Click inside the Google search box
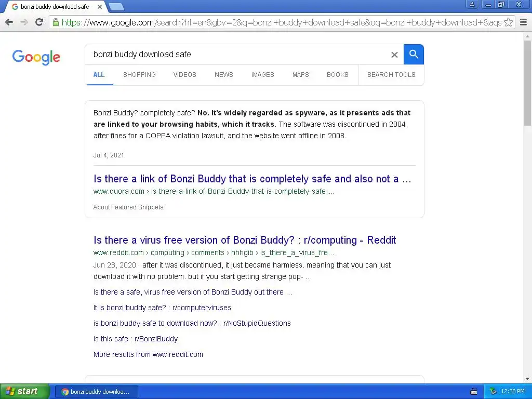Screen dimensions: 532x399 click(237, 54)
